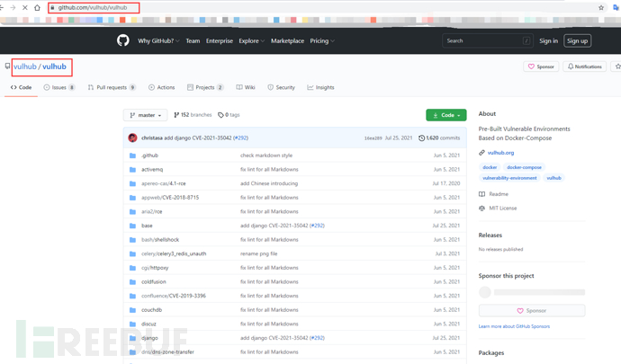This screenshot has width=621, height=364.
Task: Open the master branch selector
Action: (145, 115)
